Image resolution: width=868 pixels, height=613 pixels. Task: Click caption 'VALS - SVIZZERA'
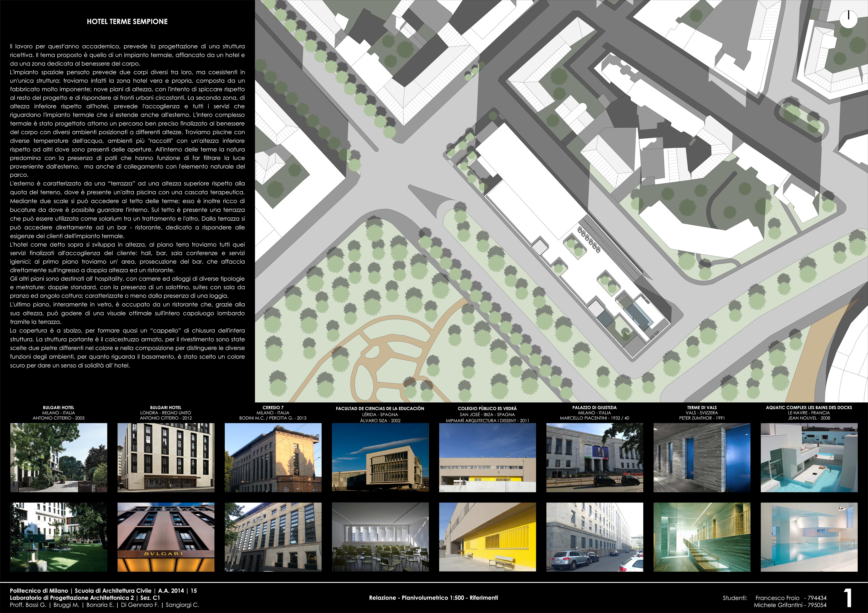pyautogui.click(x=702, y=413)
